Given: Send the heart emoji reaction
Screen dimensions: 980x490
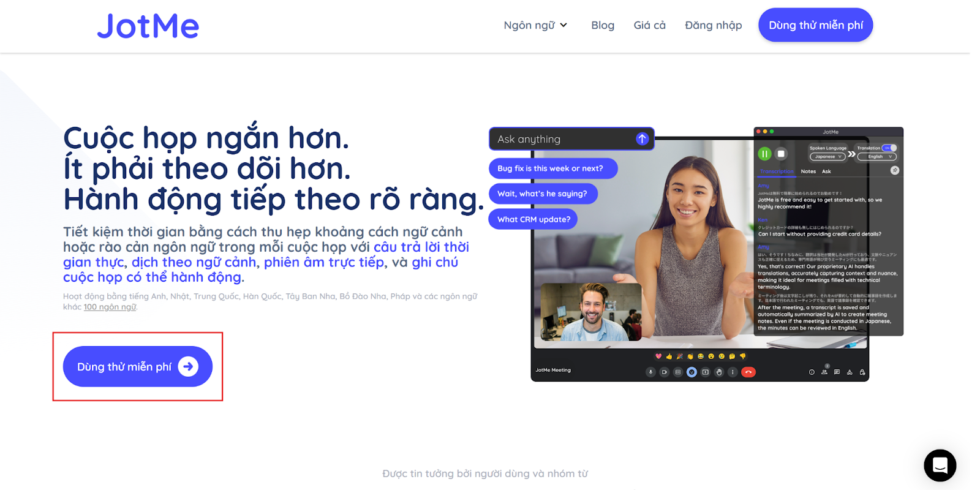Looking at the screenshot, I should (x=658, y=356).
